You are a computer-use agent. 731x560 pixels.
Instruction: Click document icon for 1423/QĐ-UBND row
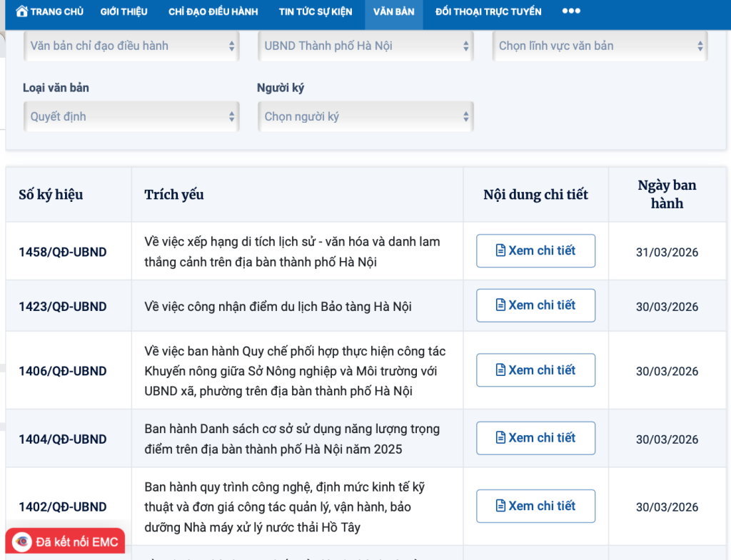pos(500,305)
